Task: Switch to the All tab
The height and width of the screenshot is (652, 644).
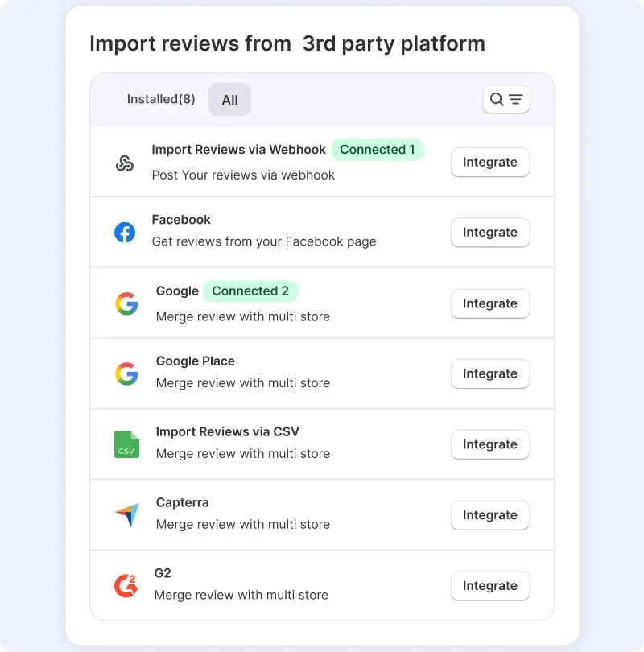Action: pyautogui.click(x=229, y=100)
